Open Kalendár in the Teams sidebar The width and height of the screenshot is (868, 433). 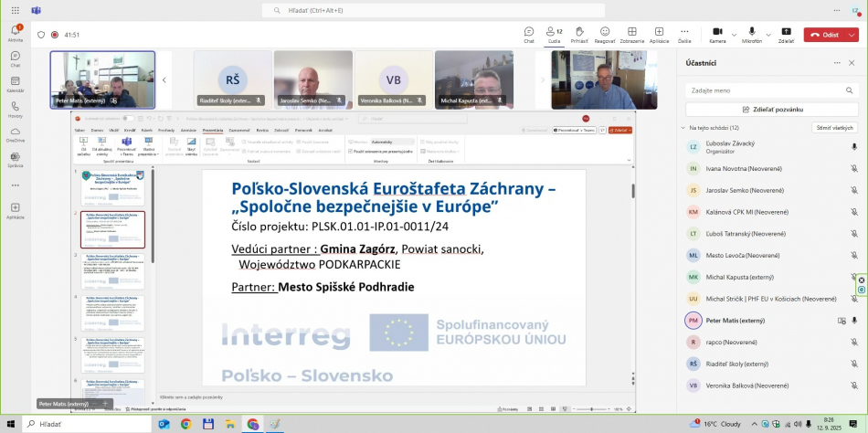(16, 84)
